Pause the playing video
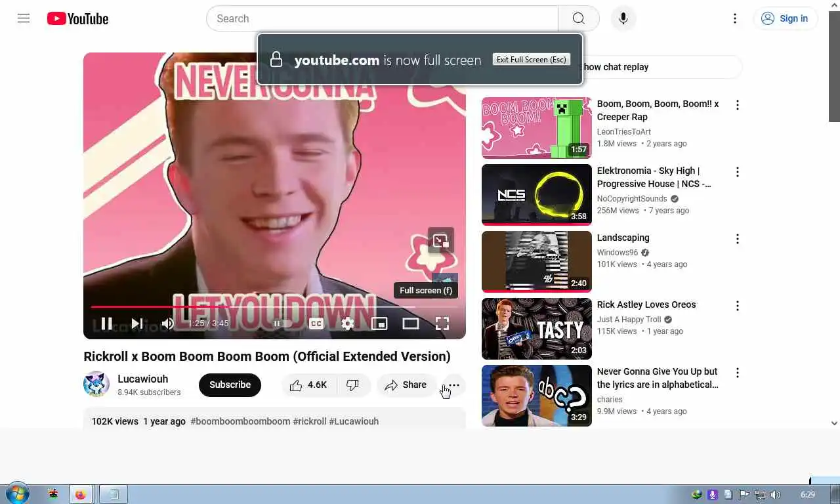The height and width of the screenshot is (504, 840). (106, 324)
